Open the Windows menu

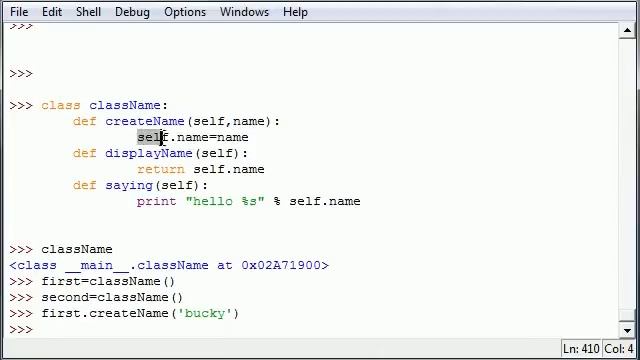[244, 12]
